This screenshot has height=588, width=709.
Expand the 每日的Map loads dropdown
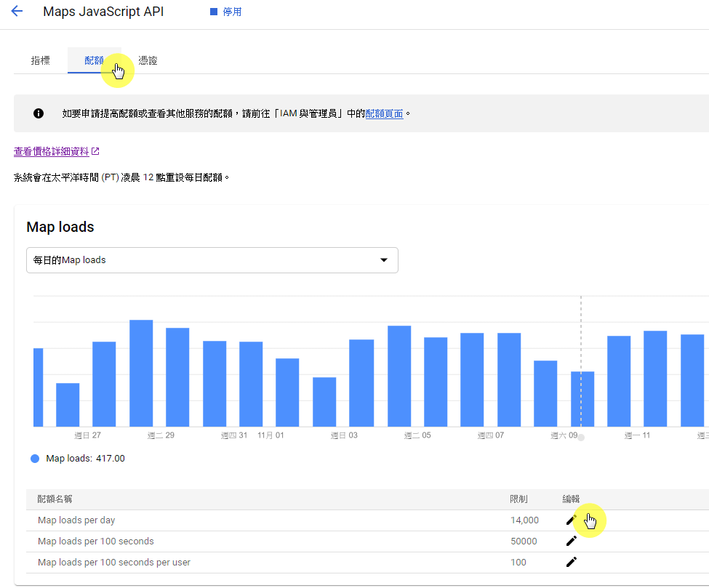[212, 260]
